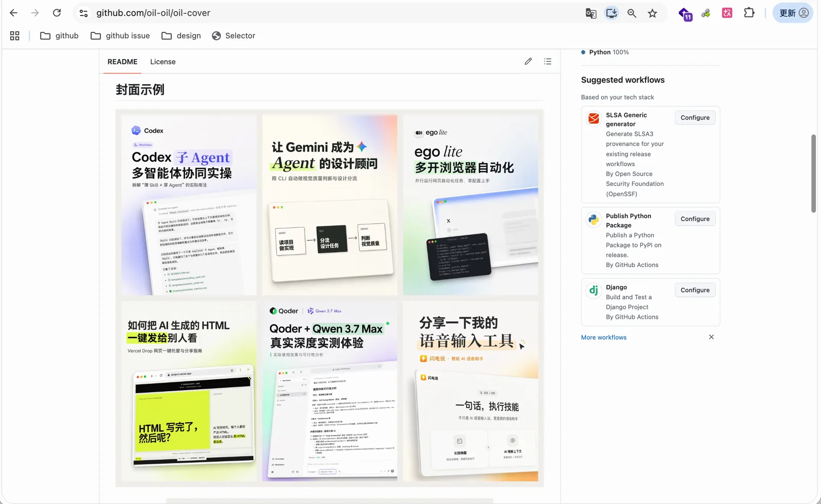Screen dimensions: 821x504
Task: Open the Gemini Agent 设计顾问 cover
Action: (x=329, y=205)
